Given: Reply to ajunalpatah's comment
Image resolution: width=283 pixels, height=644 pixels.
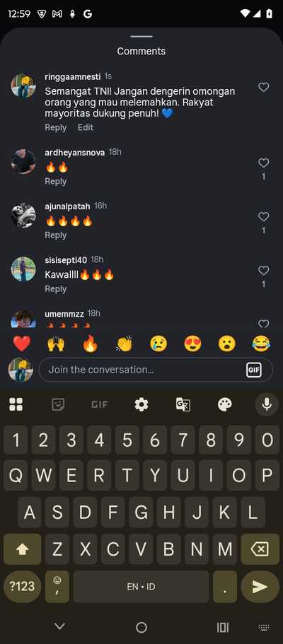Looking at the screenshot, I should [55, 235].
